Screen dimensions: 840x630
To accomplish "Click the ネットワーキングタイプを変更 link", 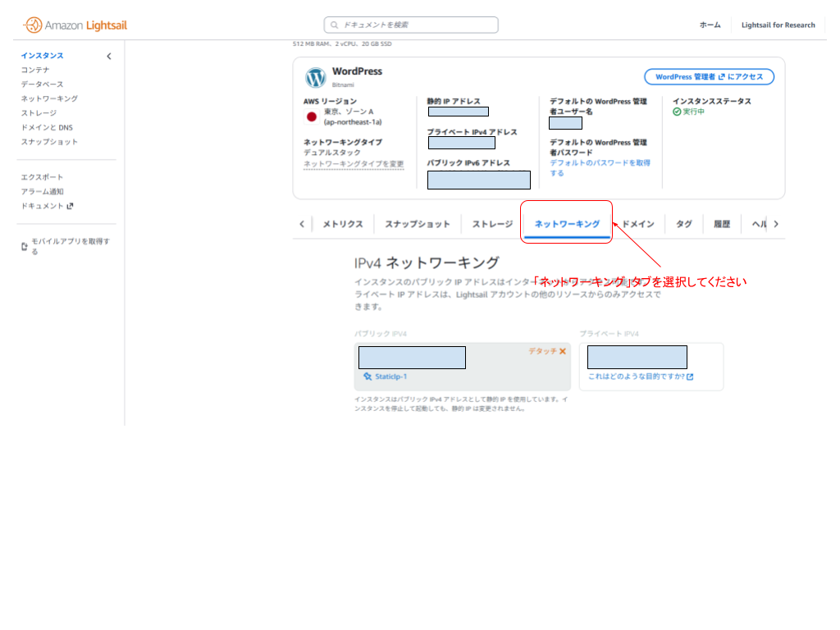I will tap(353, 163).
